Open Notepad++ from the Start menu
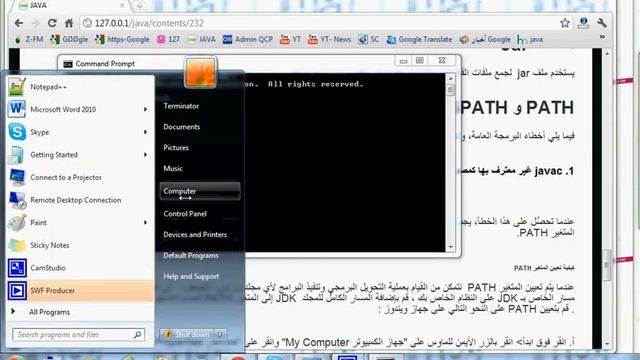This screenshot has width=640, height=360. pos(80,87)
